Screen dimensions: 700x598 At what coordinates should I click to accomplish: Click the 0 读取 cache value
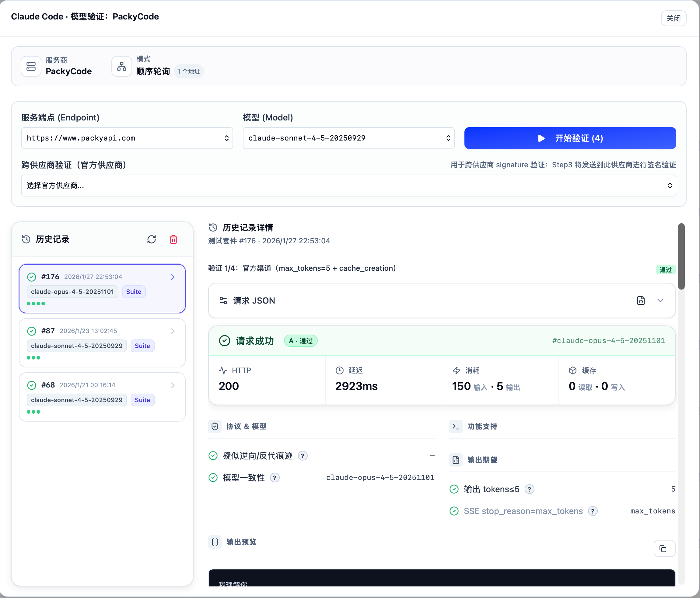pyautogui.click(x=580, y=386)
